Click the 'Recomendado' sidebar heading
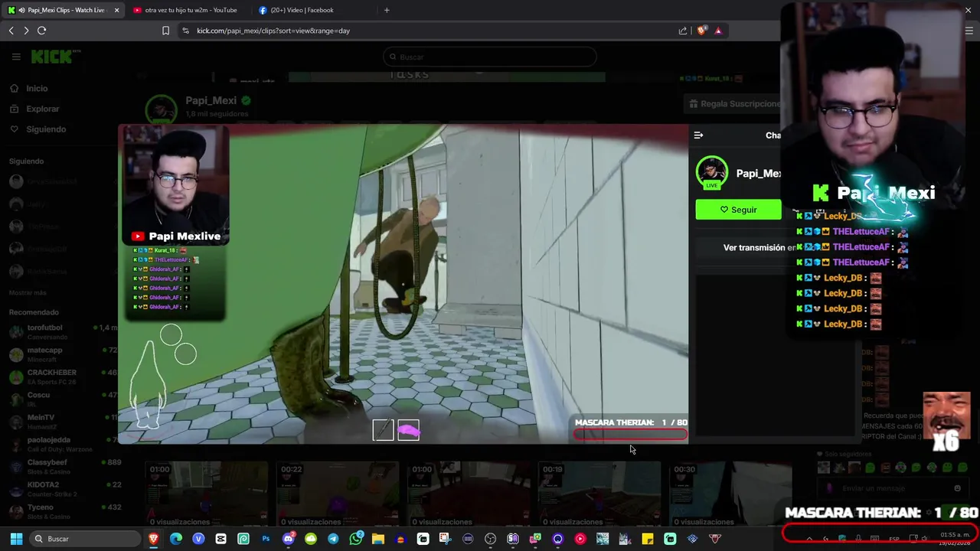 tap(34, 312)
